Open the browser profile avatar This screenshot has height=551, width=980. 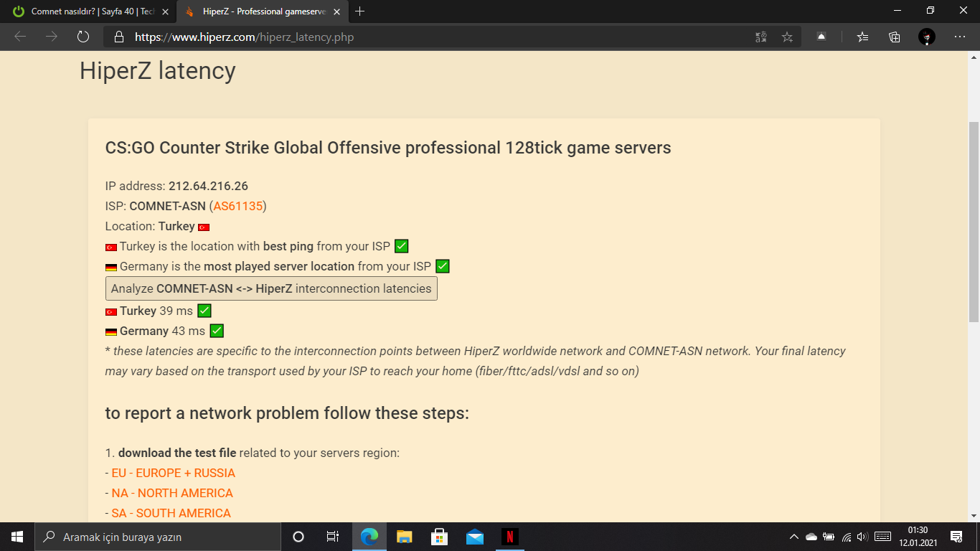coord(927,37)
